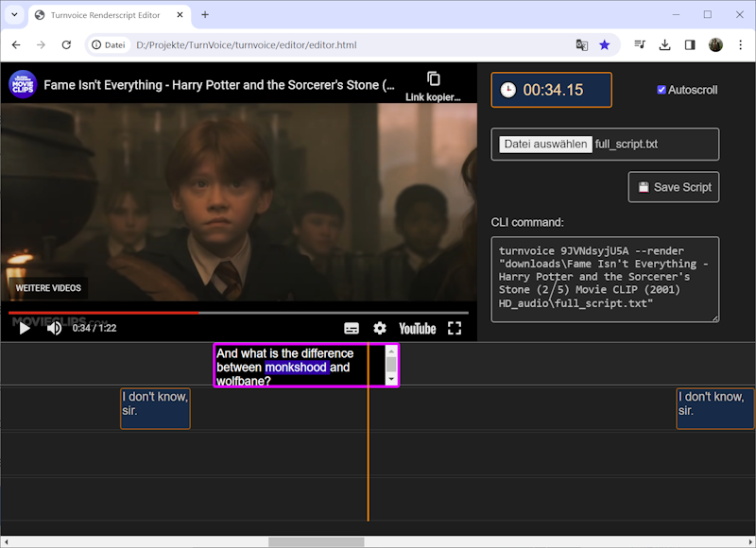Click the 00:34.15 timecode field

pos(552,90)
